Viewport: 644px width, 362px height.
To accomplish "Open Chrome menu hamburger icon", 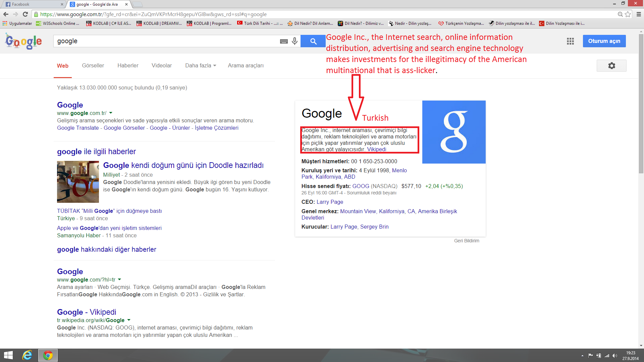I will click(x=639, y=14).
